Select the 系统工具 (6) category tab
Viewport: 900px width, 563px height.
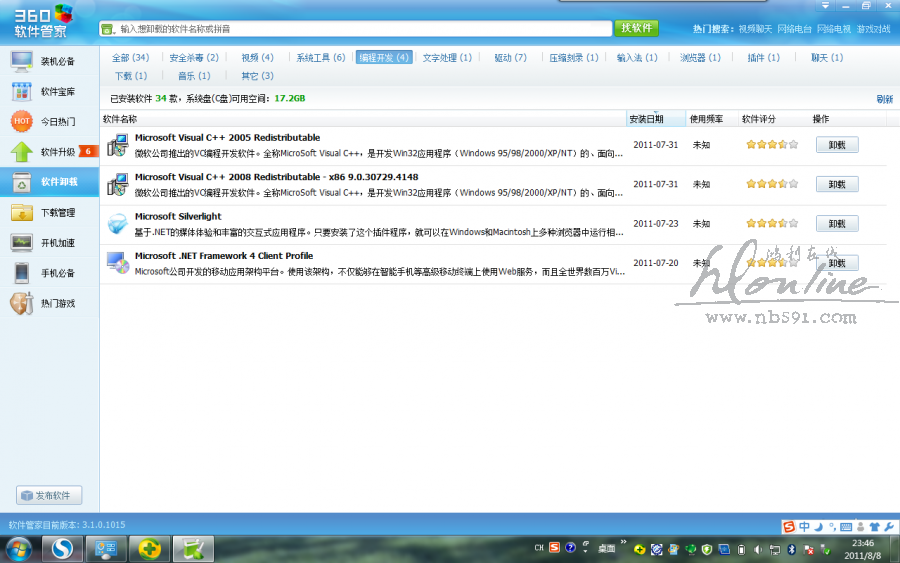coord(320,58)
